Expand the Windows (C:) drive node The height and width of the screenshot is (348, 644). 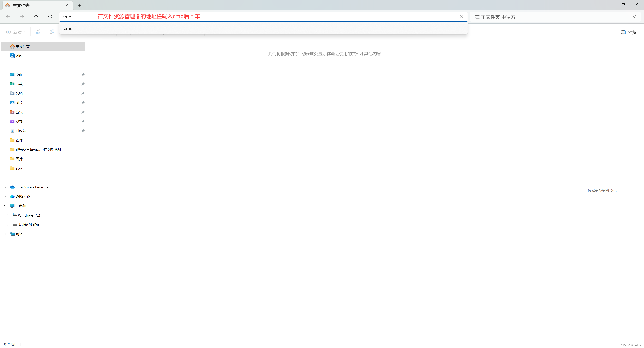click(x=8, y=215)
